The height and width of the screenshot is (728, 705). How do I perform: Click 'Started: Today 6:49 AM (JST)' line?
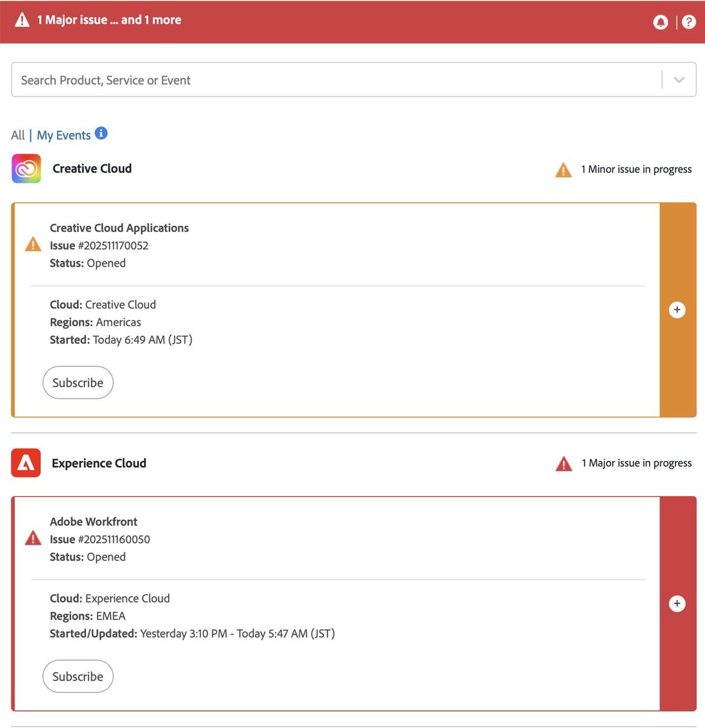pos(121,340)
